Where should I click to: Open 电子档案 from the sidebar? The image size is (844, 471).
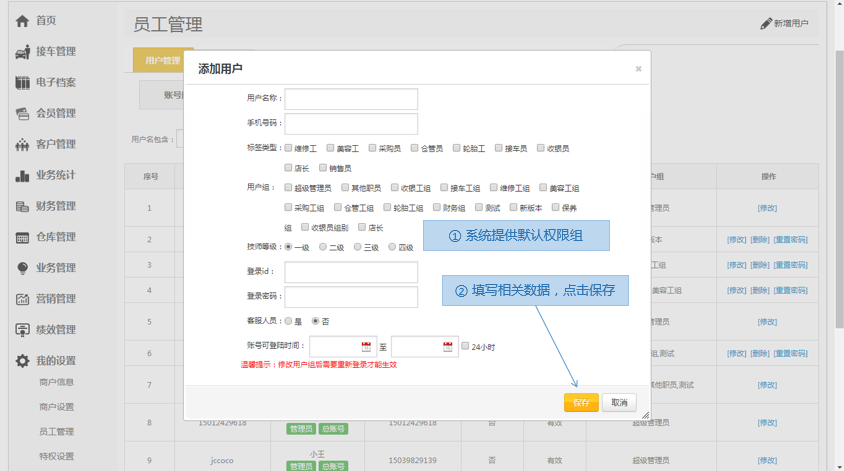click(x=55, y=83)
